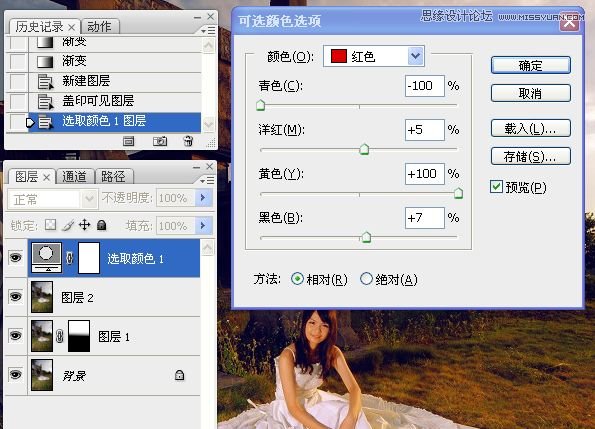Hide the 背景 layer
The image size is (595, 429).
[16, 375]
